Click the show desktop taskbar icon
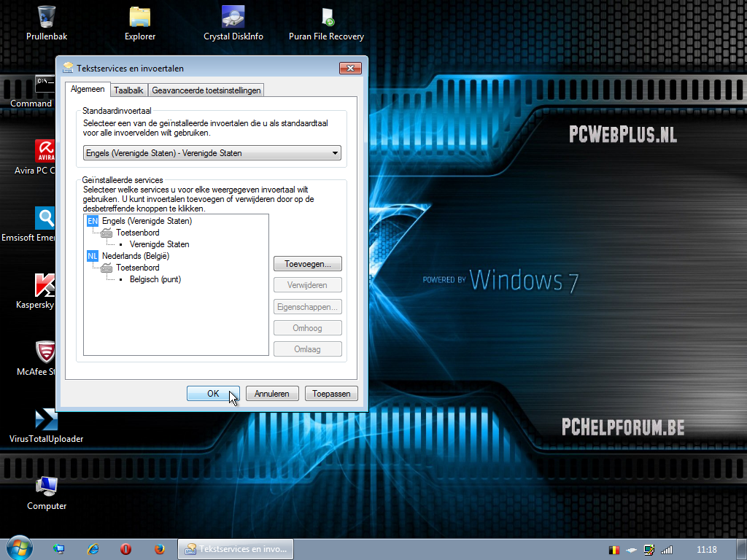 [x=58, y=549]
